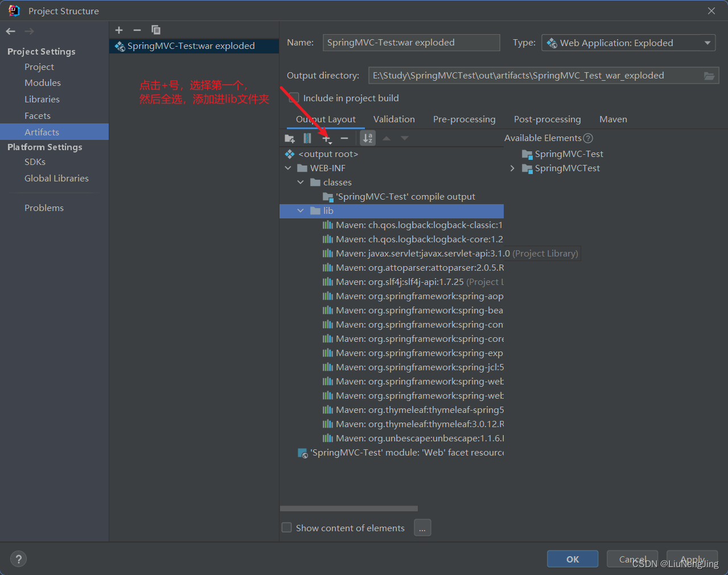728x575 pixels.
Task: Go to Modules settings
Action: point(43,83)
